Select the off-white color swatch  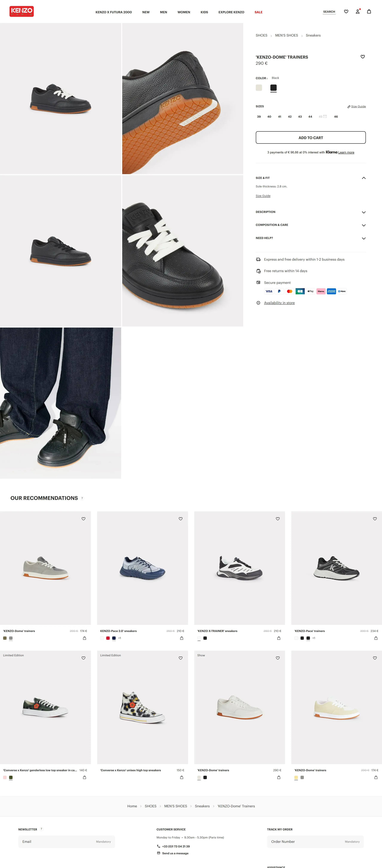click(x=259, y=88)
